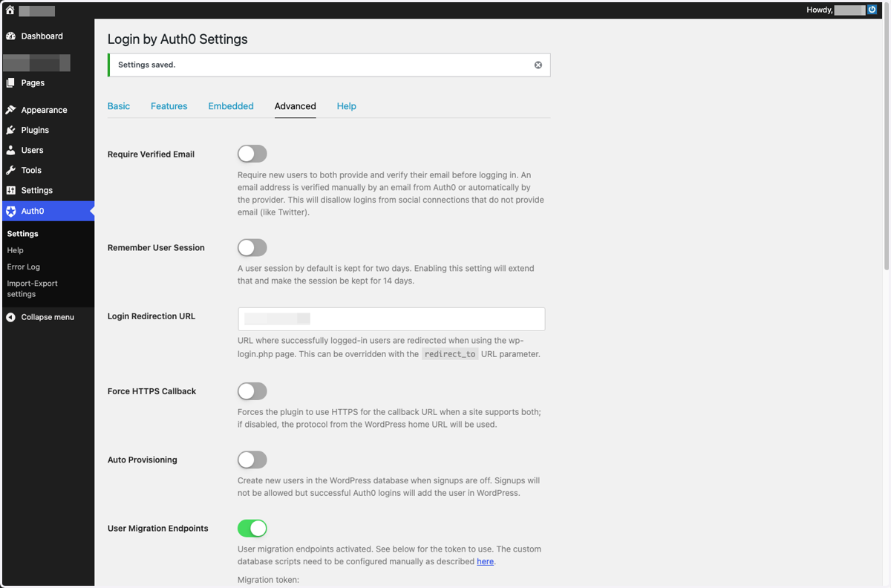The width and height of the screenshot is (891, 588).
Task: Disable User Migration Endpoints toggle
Action: pos(252,528)
